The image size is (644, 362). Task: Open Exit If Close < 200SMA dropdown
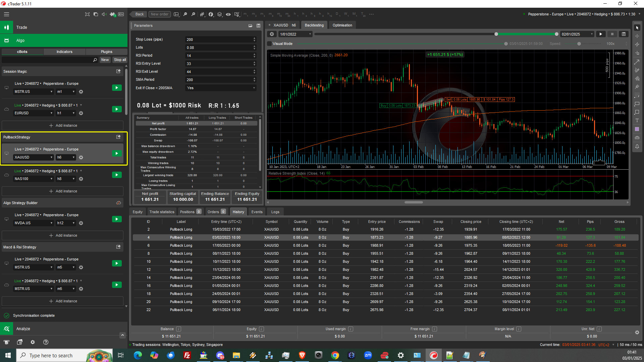tap(221, 88)
